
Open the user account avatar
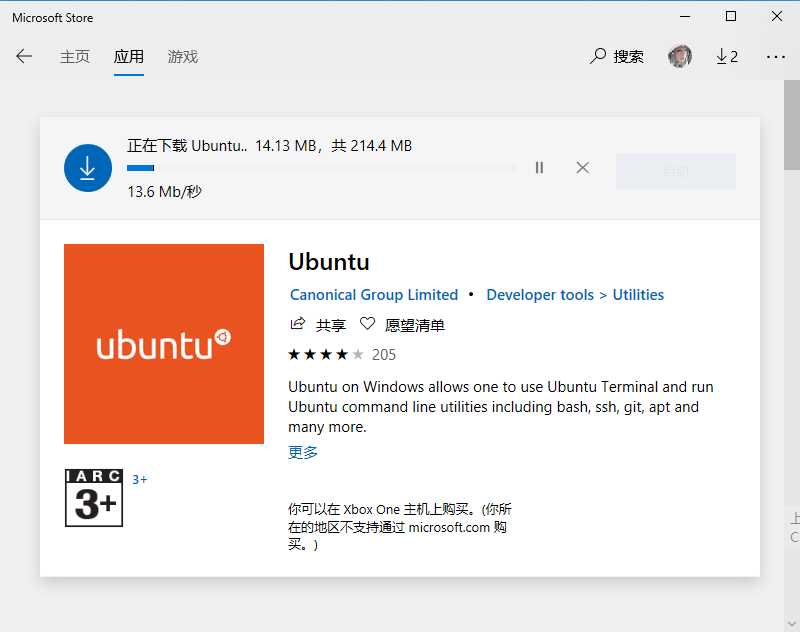(x=680, y=56)
